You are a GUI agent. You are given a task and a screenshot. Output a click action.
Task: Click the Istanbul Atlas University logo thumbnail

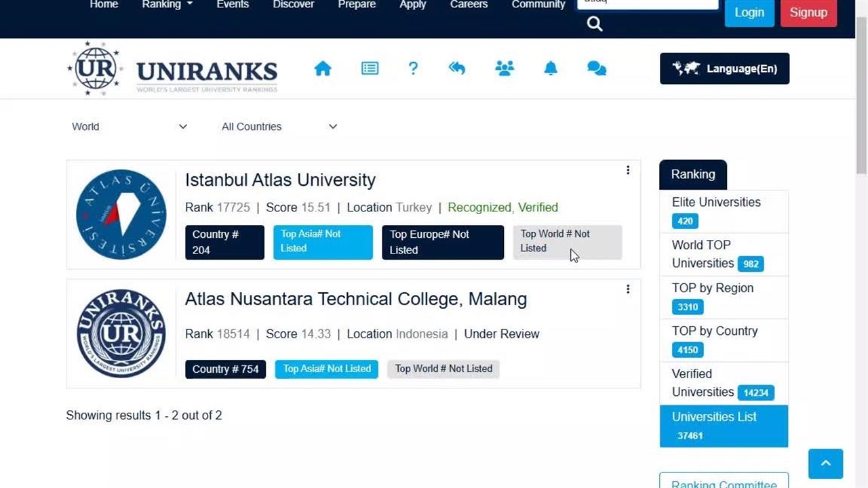click(121, 214)
